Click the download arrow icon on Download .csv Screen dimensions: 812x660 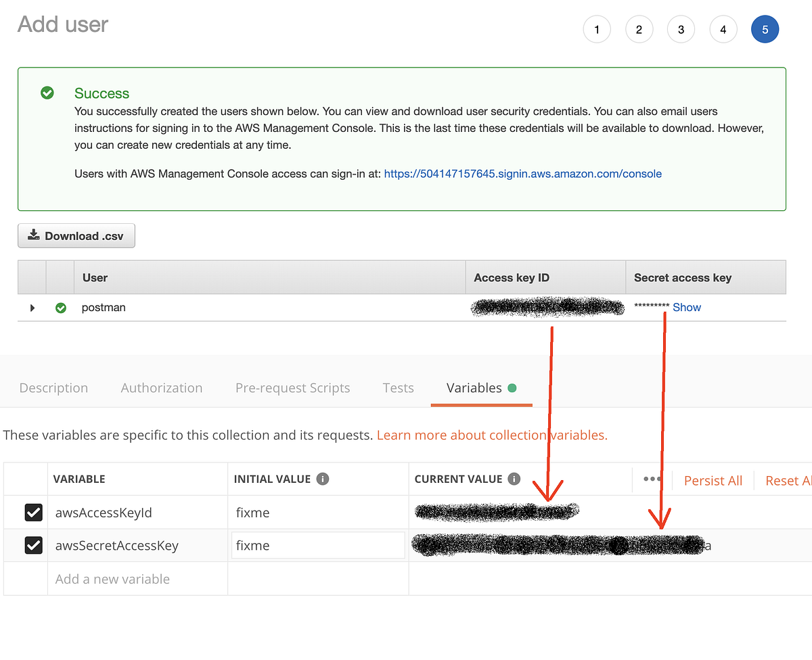(x=34, y=235)
